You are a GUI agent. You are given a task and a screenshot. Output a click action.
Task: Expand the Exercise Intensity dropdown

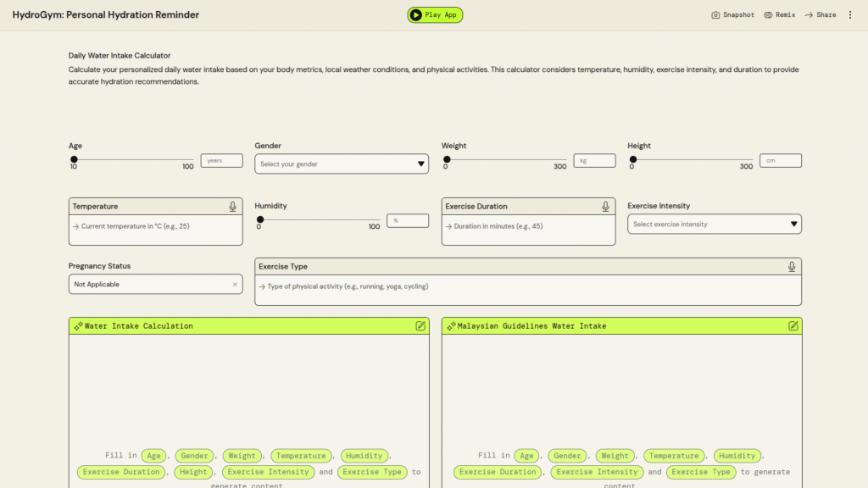pos(714,225)
